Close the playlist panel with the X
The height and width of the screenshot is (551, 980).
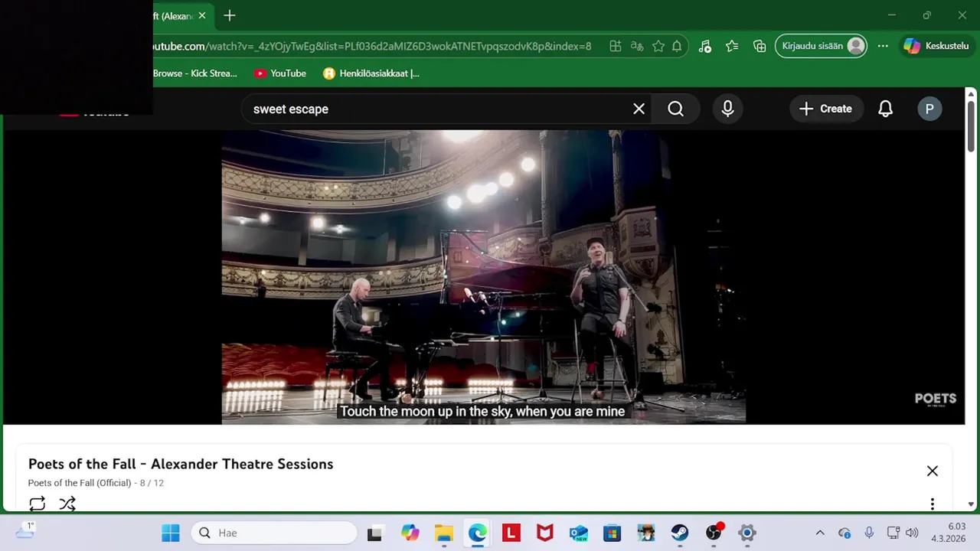(933, 471)
